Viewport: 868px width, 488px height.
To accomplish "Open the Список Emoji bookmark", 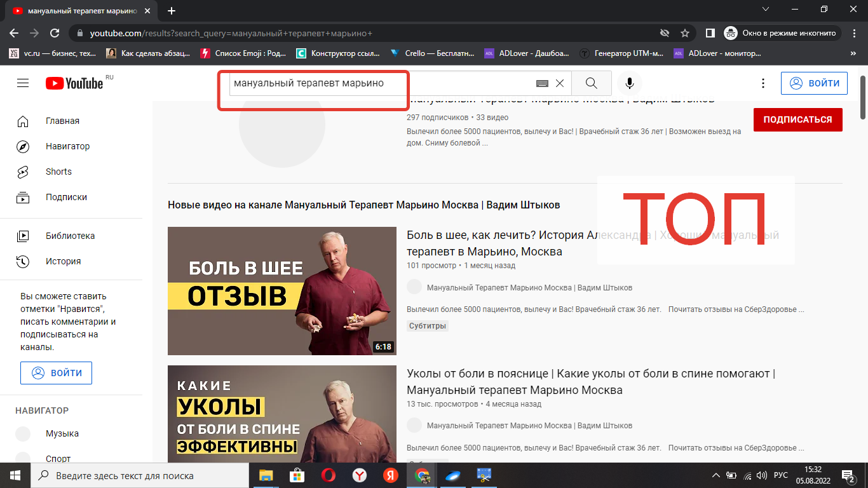I will coord(243,53).
